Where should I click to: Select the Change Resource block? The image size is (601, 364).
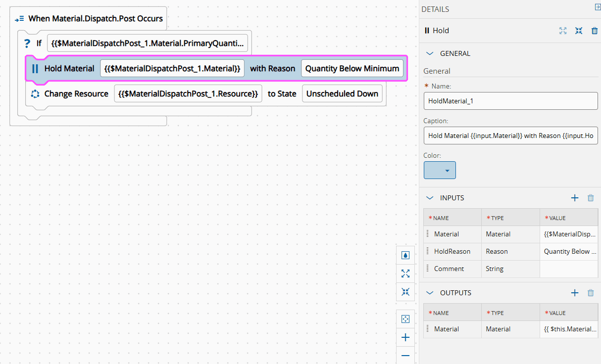(x=76, y=93)
